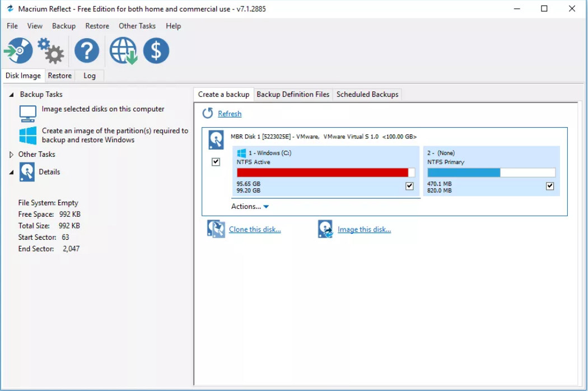Screen dimensions: 588x391
Task: Click Create an image of partitions for Windows
Action: (115, 135)
